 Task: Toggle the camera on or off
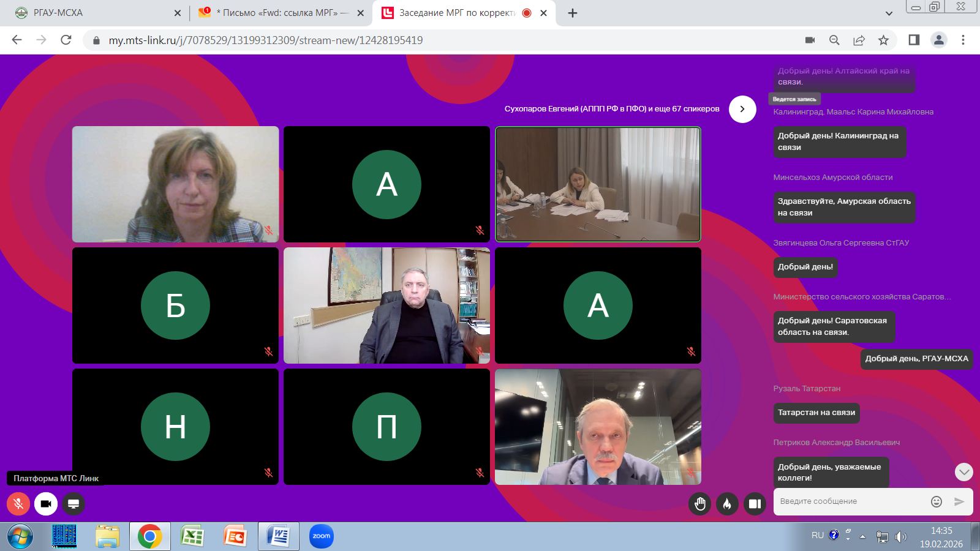tap(46, 504)
